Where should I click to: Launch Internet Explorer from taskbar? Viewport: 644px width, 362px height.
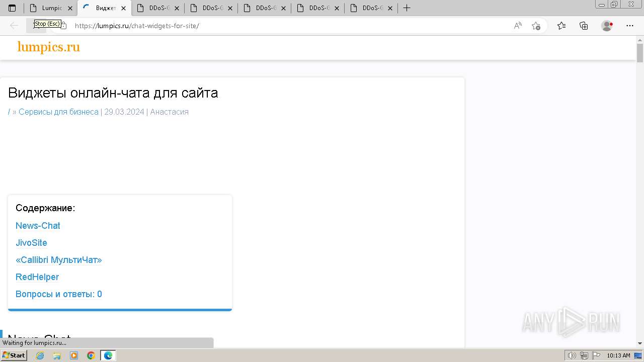[40, 355]
